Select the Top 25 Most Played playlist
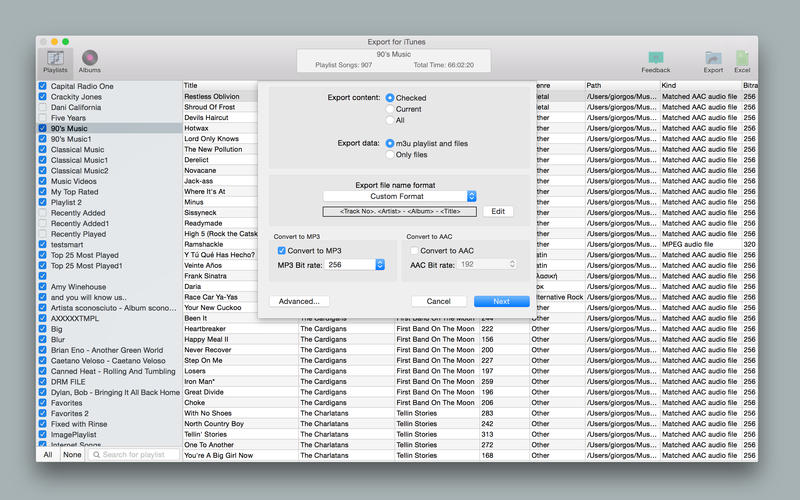Screen dimensions: 800x500 (x=85, y=255)
